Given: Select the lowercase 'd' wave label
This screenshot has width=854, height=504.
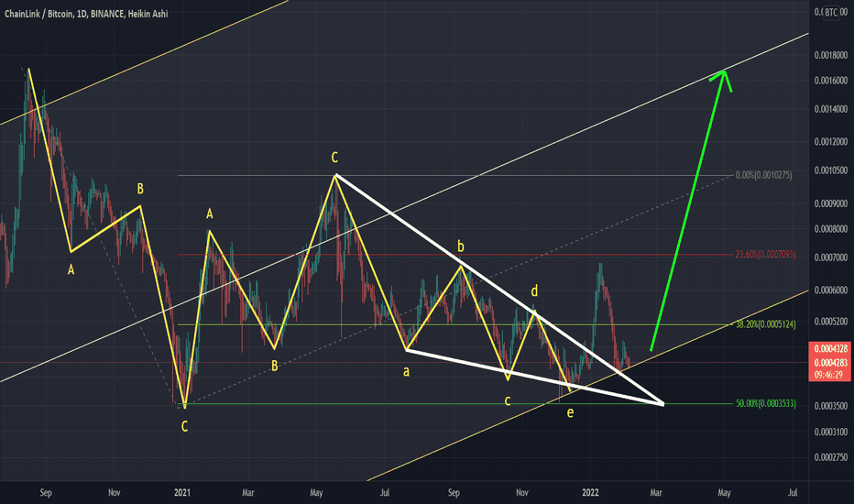Looking at the screenshot, I should tap(534, 291).
